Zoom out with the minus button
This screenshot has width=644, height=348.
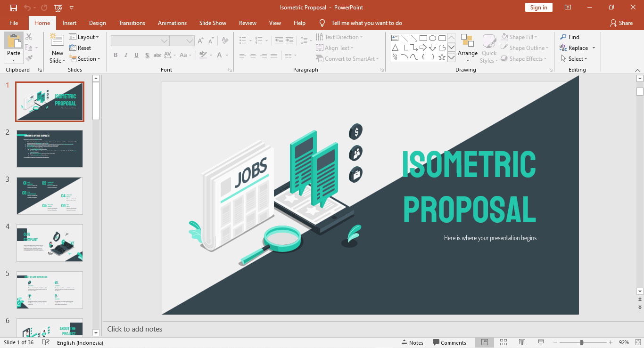(x=555, y=342)
